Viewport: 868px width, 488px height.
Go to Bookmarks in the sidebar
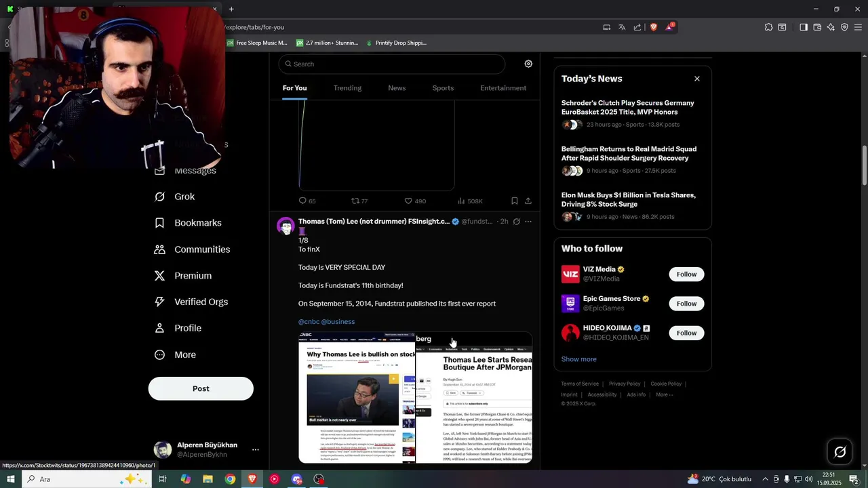pos(188,223)
